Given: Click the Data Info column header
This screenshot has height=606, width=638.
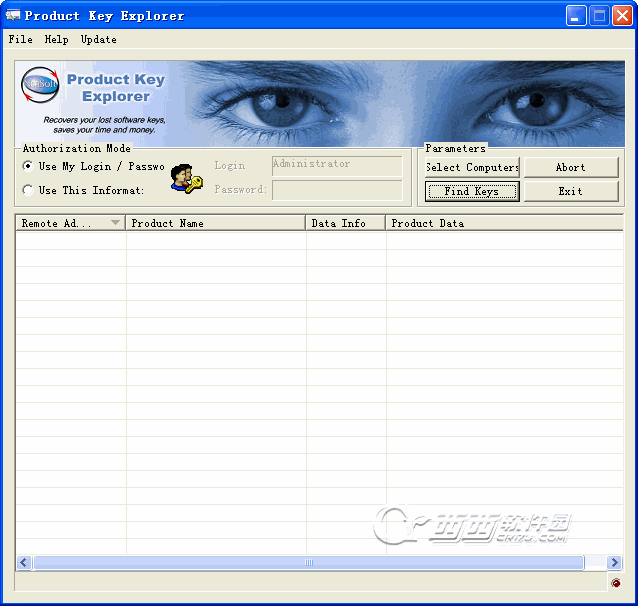Looking at the screenshot, I should [x=346, y=223].
